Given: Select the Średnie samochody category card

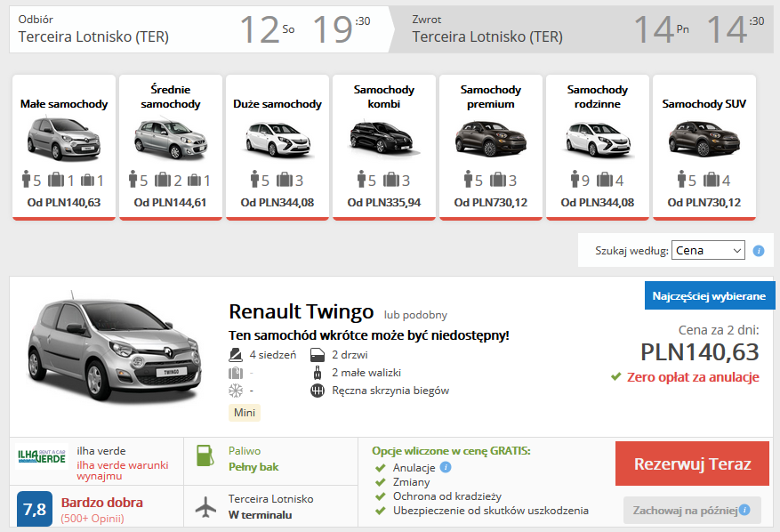Looking at the screenshot, I should [x=171, y=148].
